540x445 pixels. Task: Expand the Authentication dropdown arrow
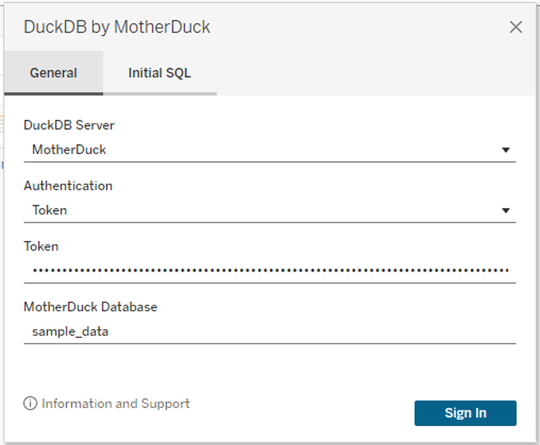pyautogui.click(x=506, y=210)
